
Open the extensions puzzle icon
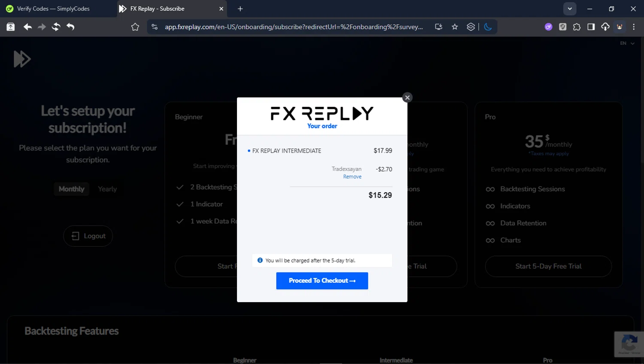tap(577, 27)
